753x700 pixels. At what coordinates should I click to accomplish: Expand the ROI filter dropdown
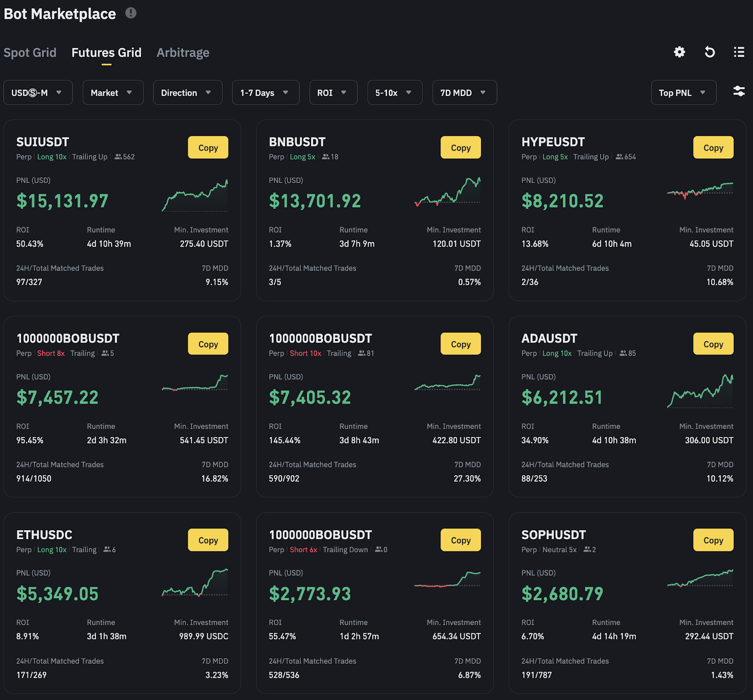tap(333, 92)
